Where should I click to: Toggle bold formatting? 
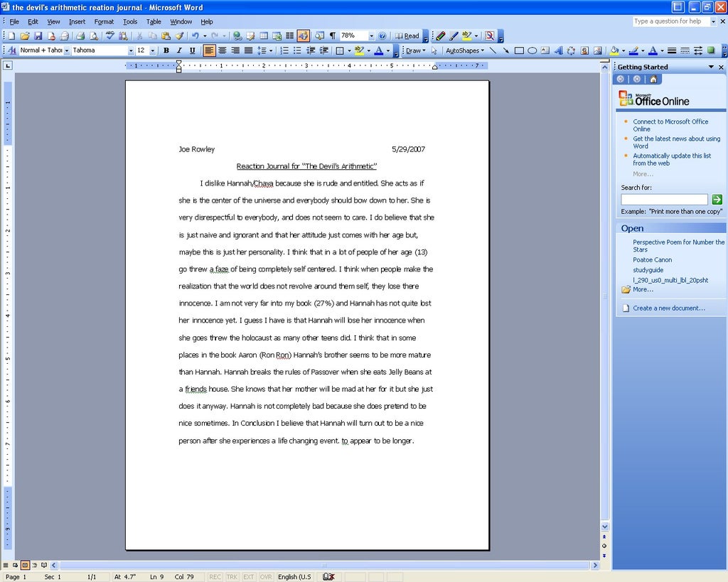click(x=166, y=50)
